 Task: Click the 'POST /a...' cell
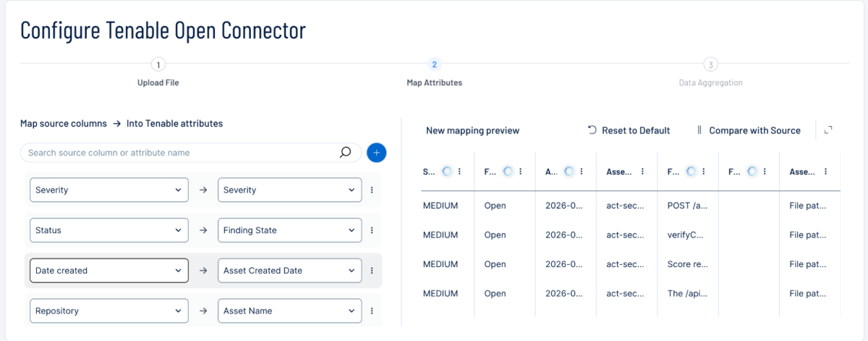(687, 206)
